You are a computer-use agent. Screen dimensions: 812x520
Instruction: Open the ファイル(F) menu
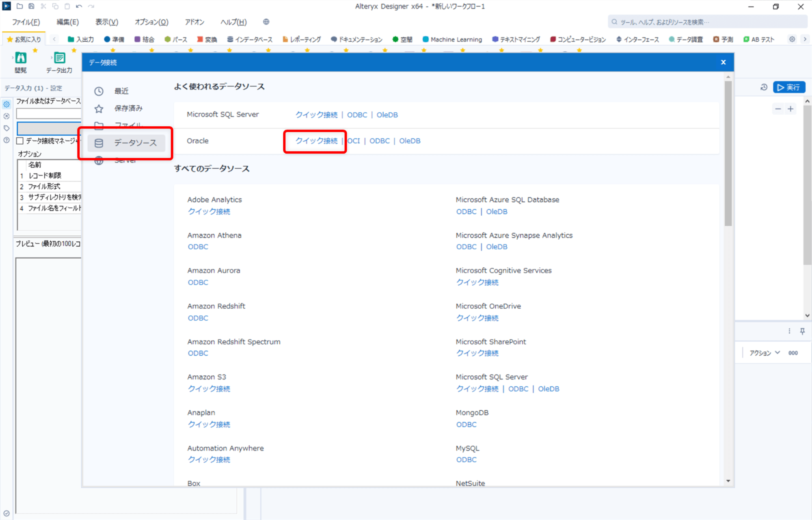[26, 22]
